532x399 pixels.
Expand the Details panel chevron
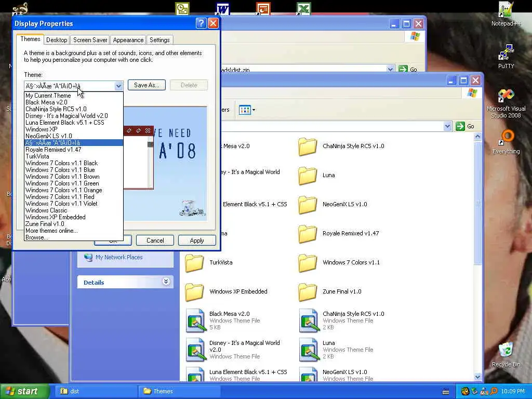166,282
